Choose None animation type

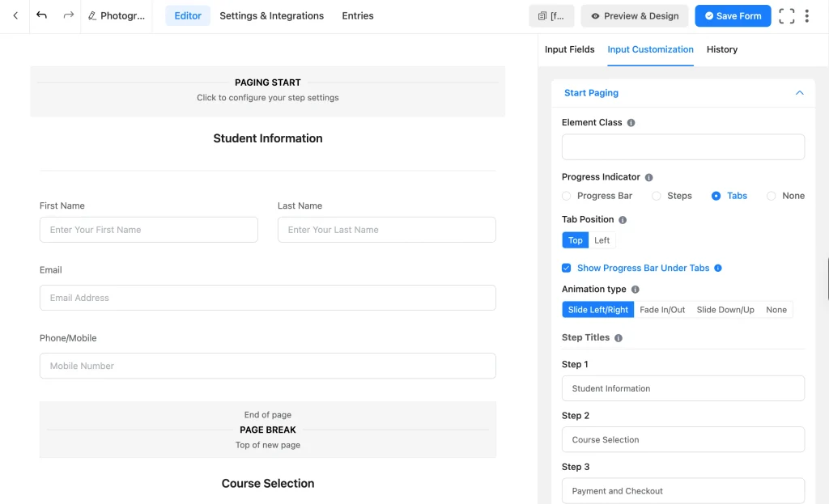(776, 310)
